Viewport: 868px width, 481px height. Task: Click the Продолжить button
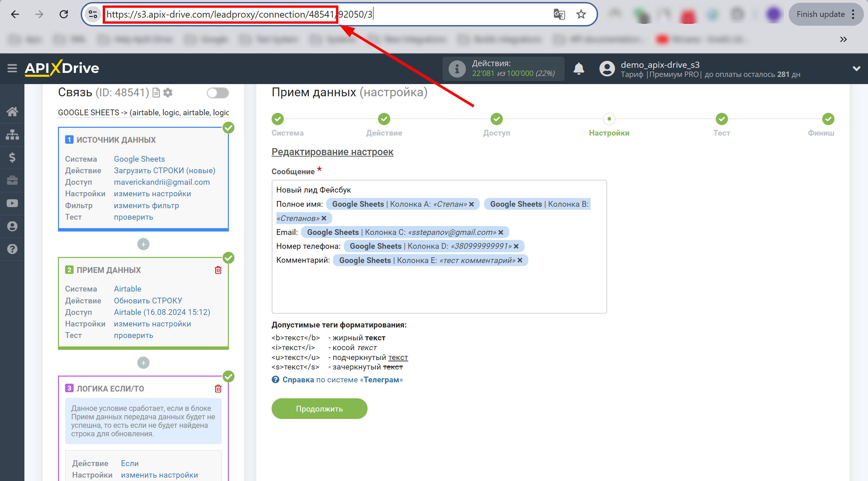click(319, 409)
